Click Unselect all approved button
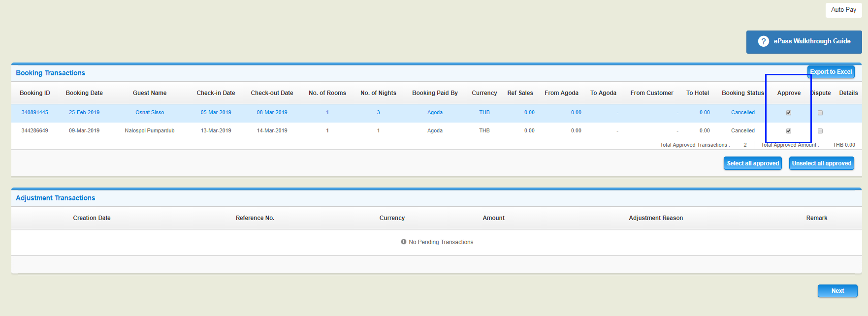Viewport: 868px width, 316px height. point(821,163)
